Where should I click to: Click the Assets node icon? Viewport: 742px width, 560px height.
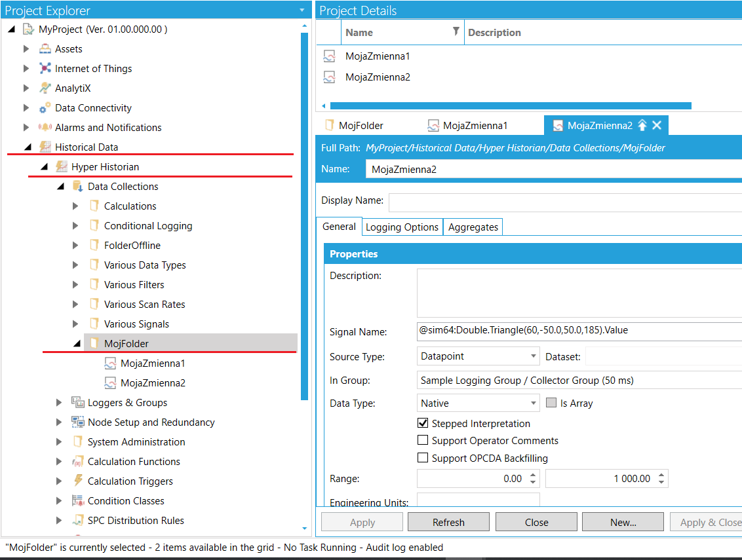coord(45,49)
